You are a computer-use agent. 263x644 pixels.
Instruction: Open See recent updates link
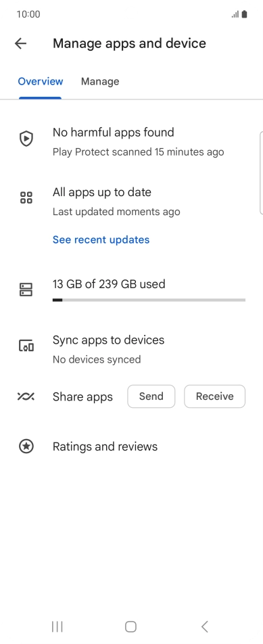click(101, 239)
